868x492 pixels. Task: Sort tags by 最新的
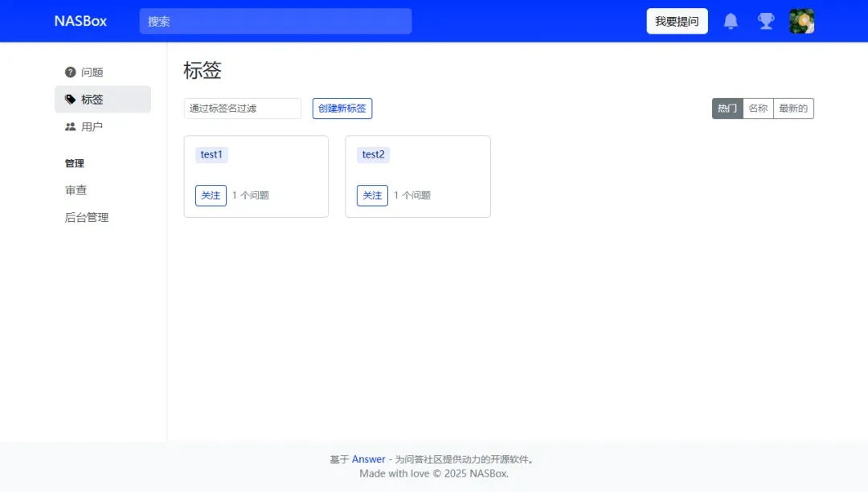click(793, 109)
